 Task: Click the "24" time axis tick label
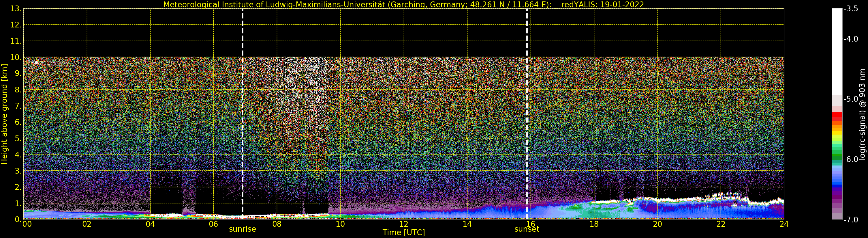pos(784,224)
